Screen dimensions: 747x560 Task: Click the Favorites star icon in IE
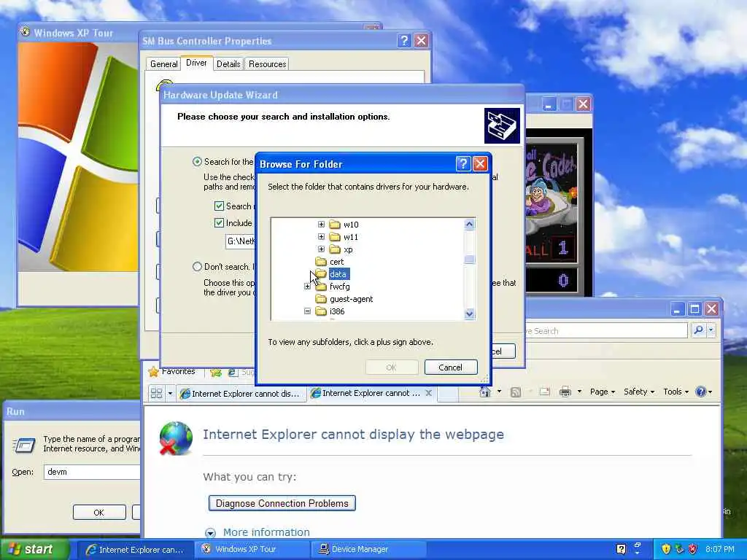(153, 372)
